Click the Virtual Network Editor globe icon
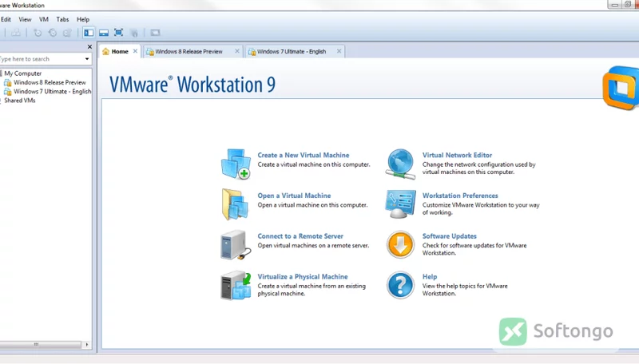 [400, 164]
